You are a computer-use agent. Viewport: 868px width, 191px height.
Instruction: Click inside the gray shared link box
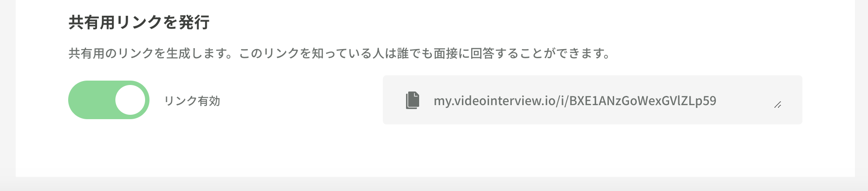[x=593, y=100]
